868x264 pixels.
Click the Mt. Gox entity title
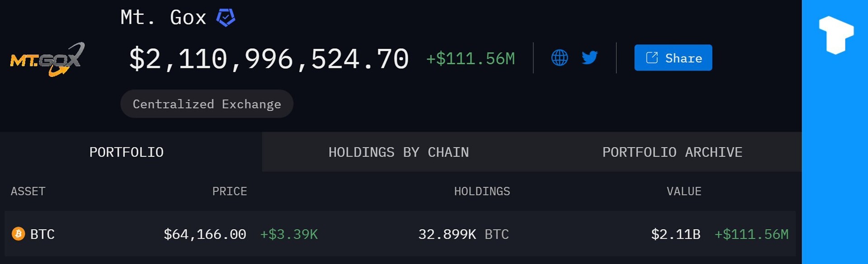click(163, 18)
